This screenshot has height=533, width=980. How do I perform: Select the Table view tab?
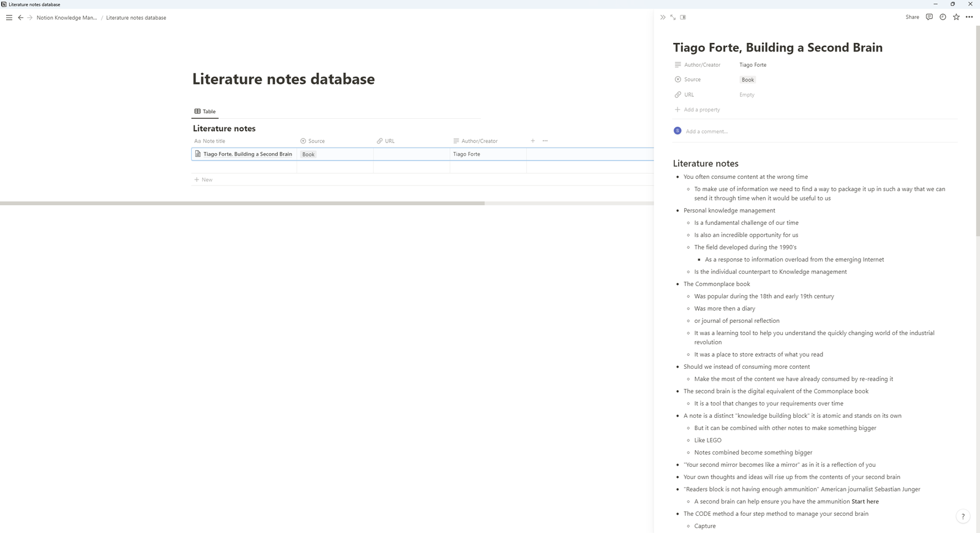click(x=205, y=112)
